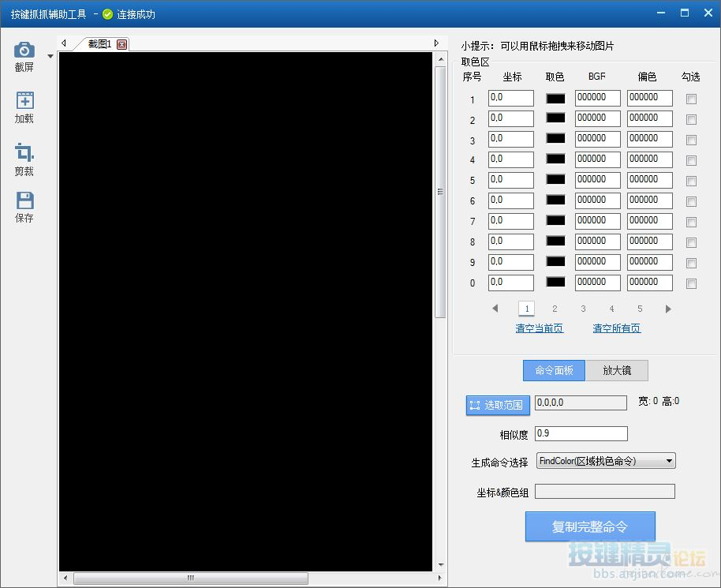Click the horizontal scrollbar right arrow
The image size is (721, 588).
tap(439, 578)
